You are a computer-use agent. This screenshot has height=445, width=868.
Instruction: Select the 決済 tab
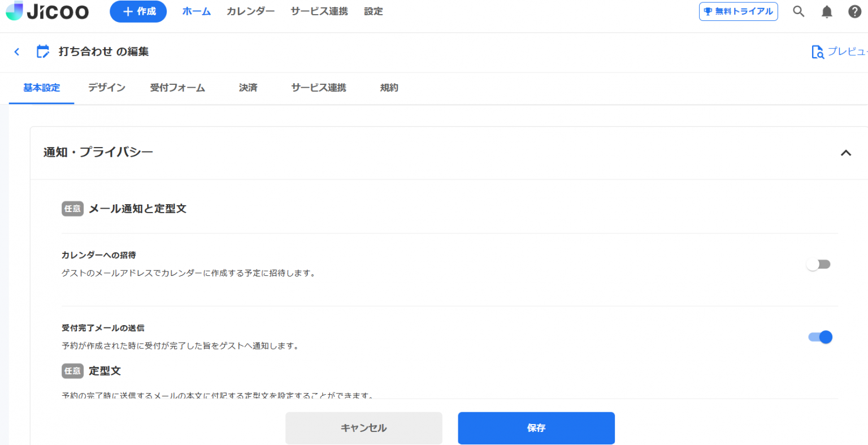coord(248,88)
